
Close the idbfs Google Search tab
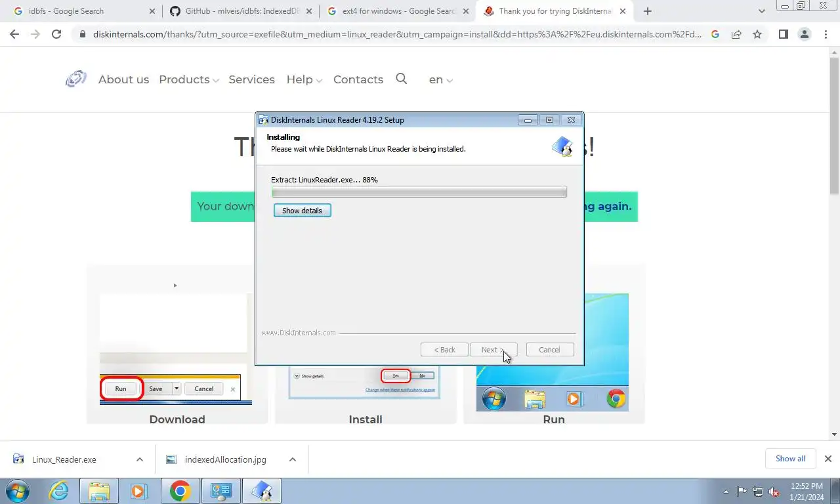(152, 11)
